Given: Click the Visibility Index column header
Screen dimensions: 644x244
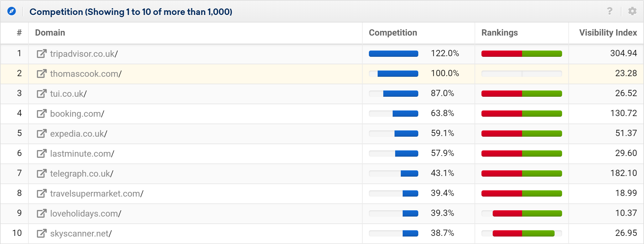Looking at the screenshot, I should pos(608,33).
